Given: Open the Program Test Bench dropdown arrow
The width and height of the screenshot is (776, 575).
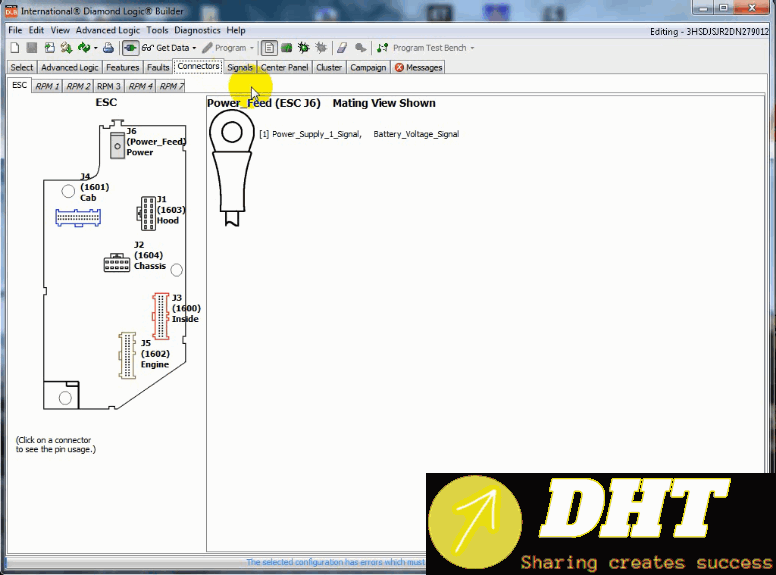Looking at the screenshot, I should [x=472, y=48].
